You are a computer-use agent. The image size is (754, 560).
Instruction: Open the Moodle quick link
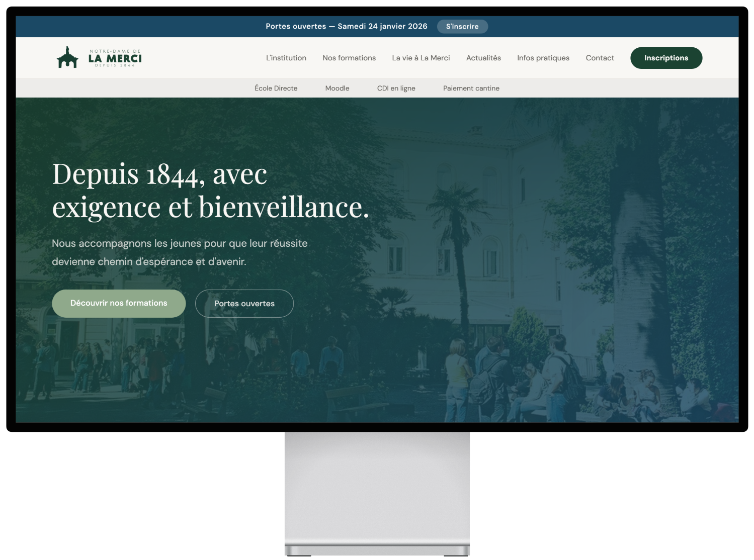point(337,88)
